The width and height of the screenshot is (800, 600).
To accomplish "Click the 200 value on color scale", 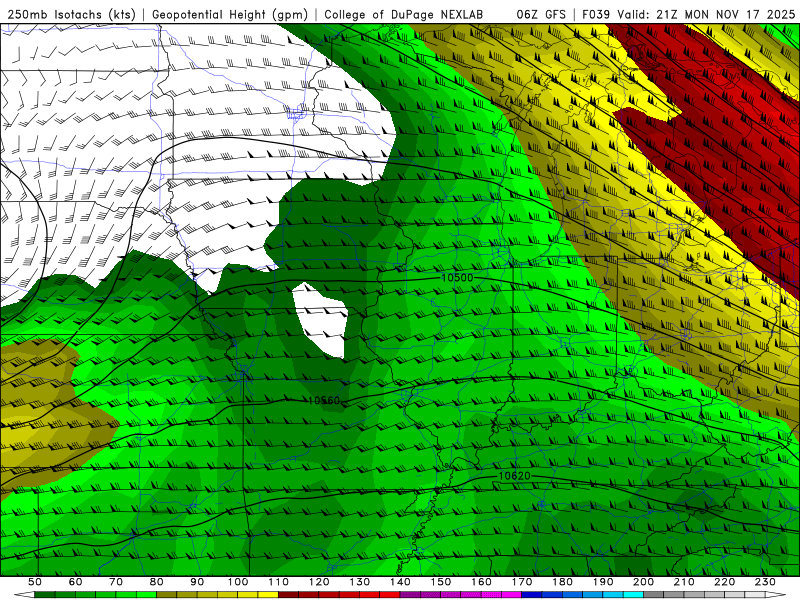I will (644, 582).
